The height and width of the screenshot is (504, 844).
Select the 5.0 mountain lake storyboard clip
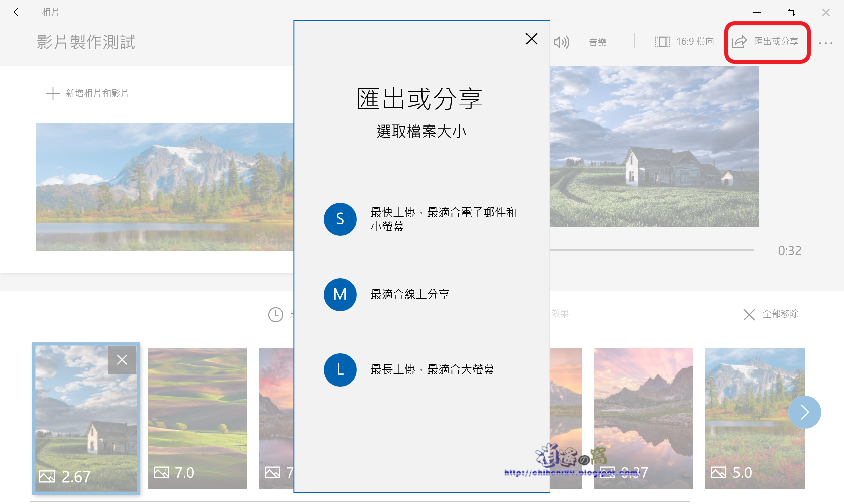(x=755, y=418)
